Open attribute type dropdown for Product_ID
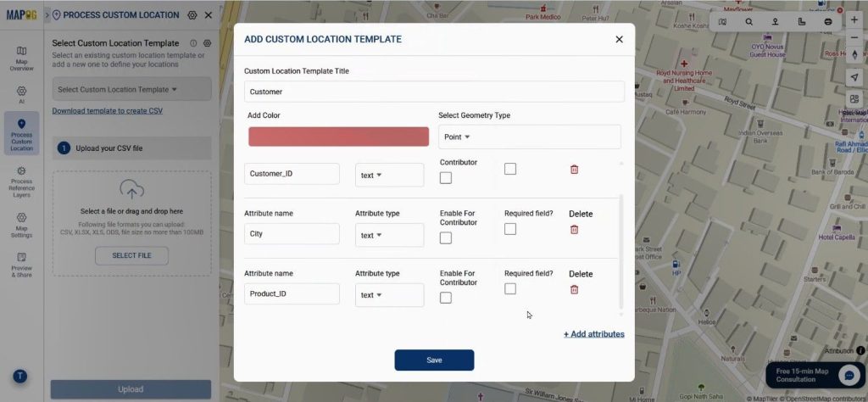868x402 pixels. click(389, 295)
